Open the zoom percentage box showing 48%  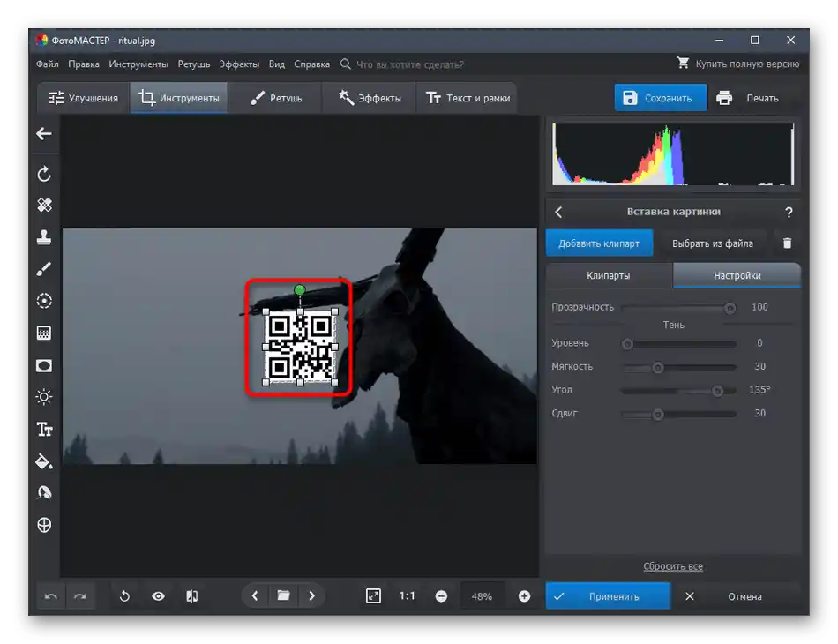482,596
